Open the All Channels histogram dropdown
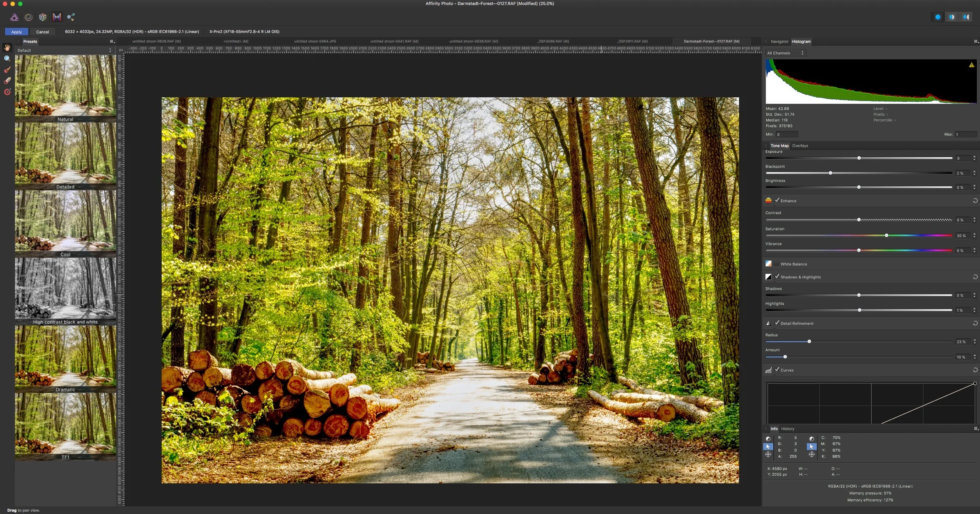Image resolution: width=980 pixels, height=514 pixels. [785, 53]
